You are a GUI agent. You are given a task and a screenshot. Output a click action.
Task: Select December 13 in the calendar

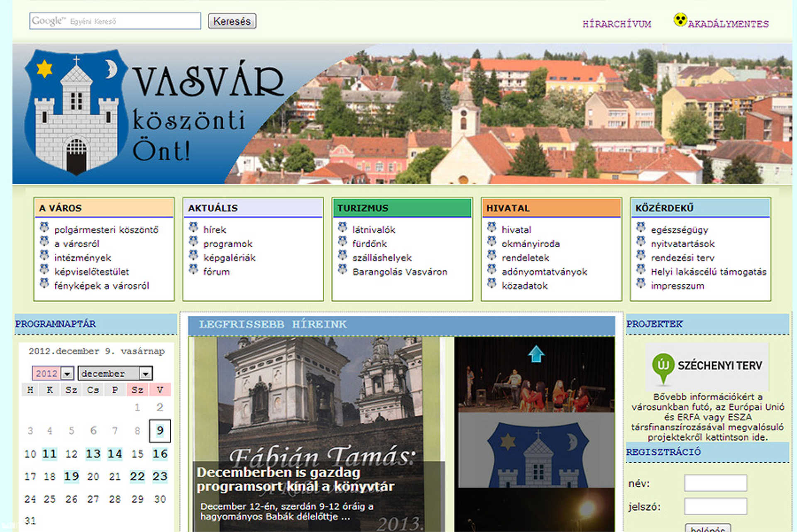(93, 454)
